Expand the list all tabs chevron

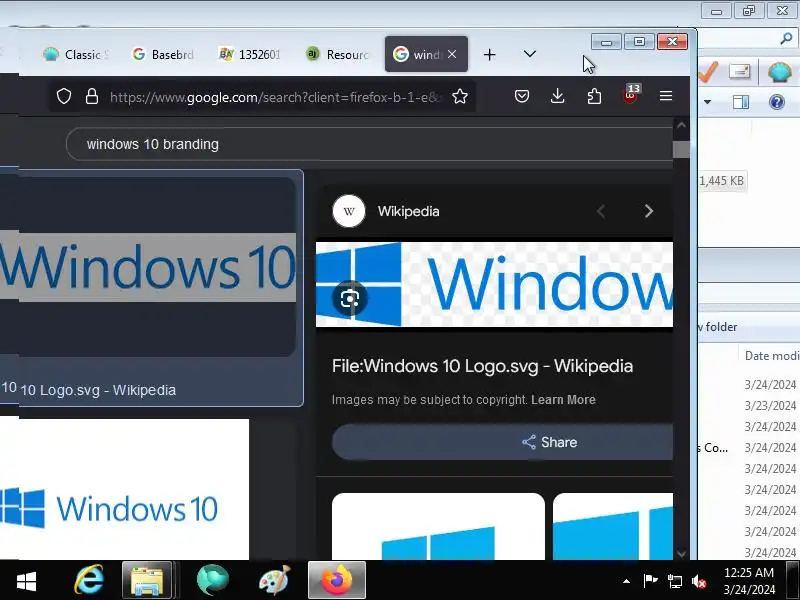click(530, 54)
